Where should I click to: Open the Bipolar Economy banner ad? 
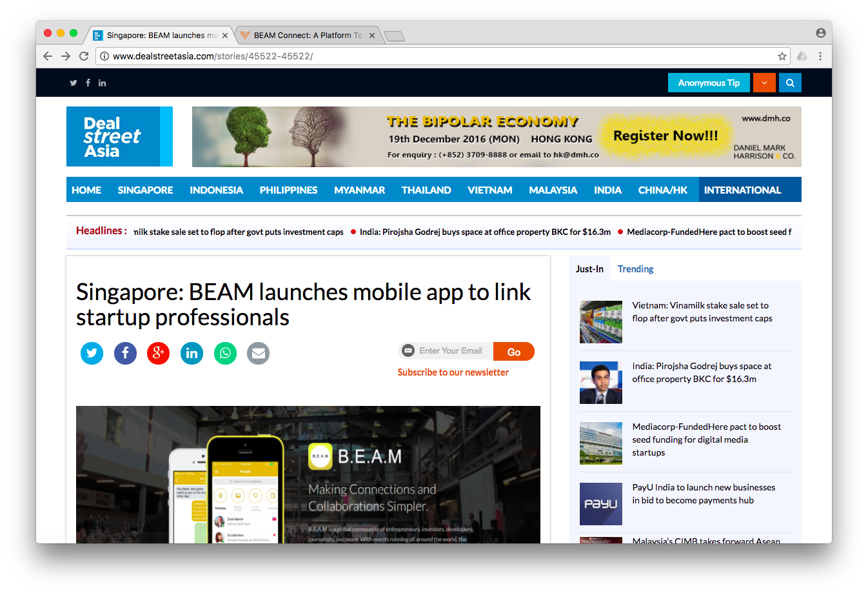497,137
